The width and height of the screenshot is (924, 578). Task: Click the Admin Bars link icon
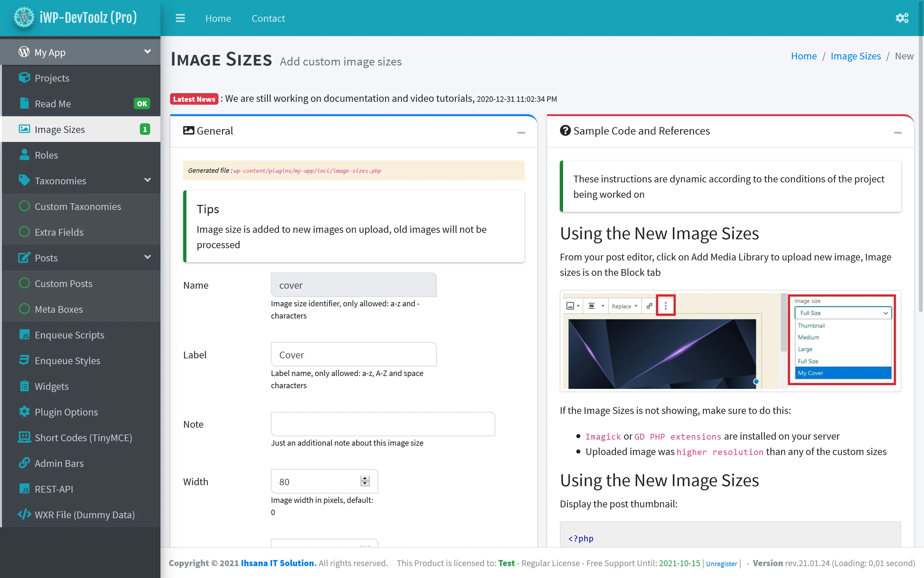click(x=24, y=463)
